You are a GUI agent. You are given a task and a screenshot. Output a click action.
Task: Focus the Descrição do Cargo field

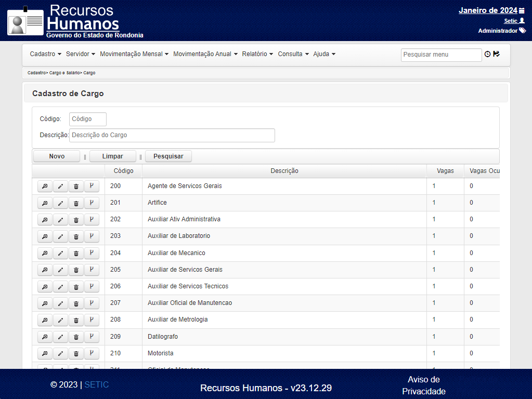(172, 135)
